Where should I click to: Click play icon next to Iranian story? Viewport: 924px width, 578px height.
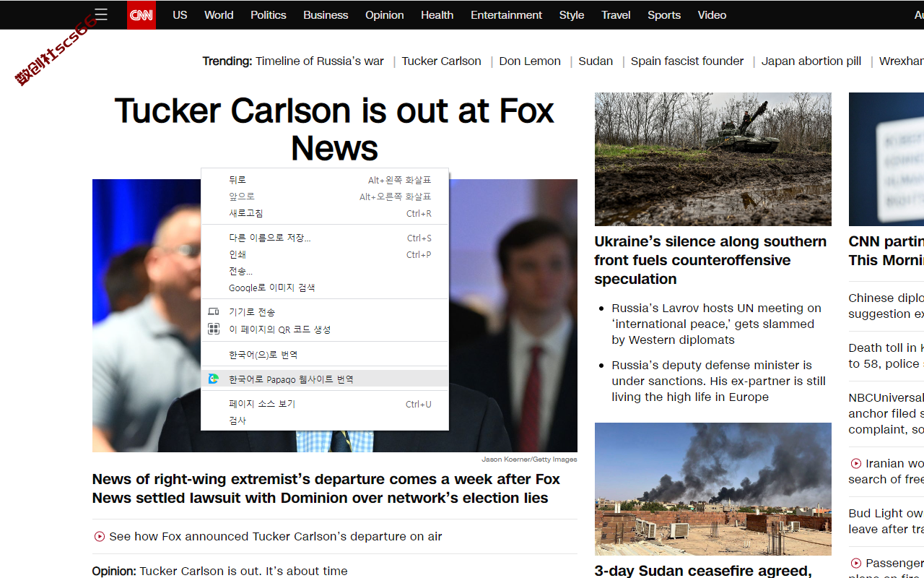[x=856, y=463]
